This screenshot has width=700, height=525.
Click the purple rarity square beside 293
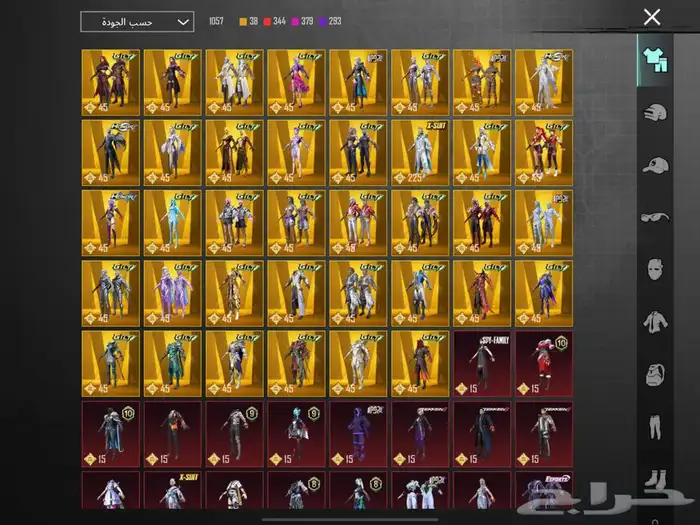322,21
